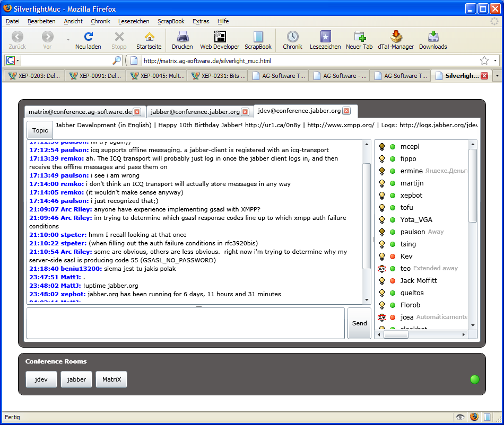Click the Neu laden reload icon

pos(88,37)
